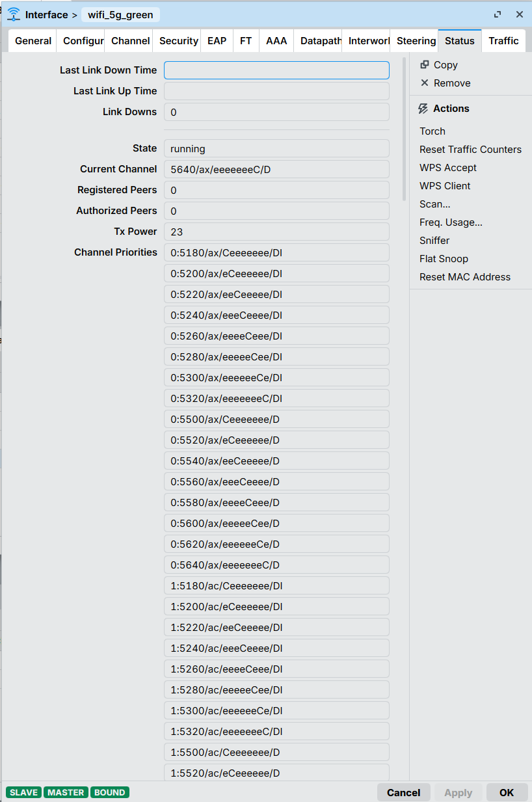Screen dimensions: 532x802
Task: Click the Tx Power field showing 23
Action: click(x=276, y=232)
